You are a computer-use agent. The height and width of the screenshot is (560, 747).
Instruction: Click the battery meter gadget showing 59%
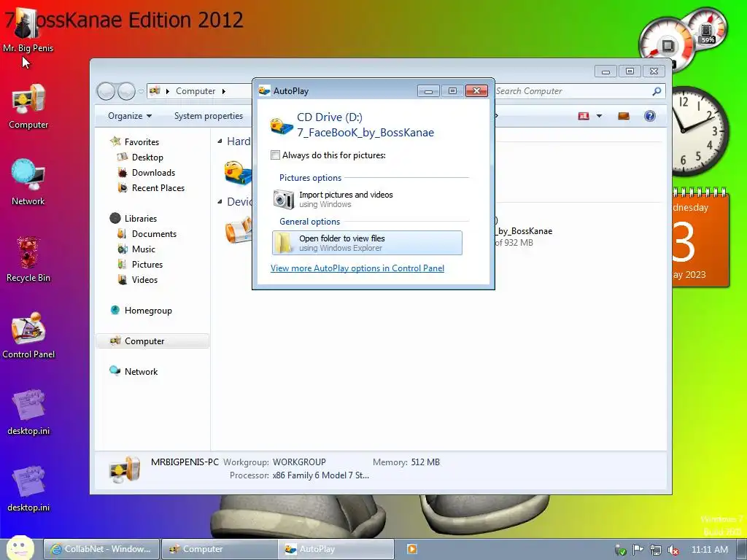(x=706, y=30)
